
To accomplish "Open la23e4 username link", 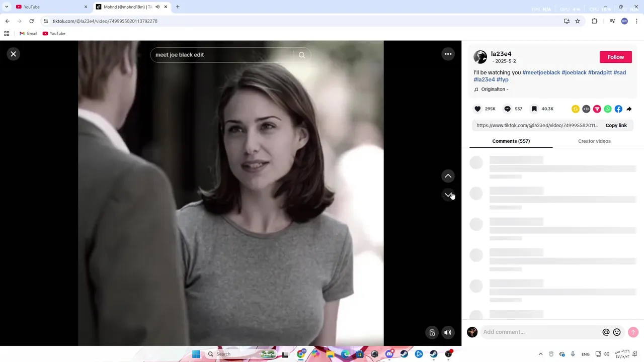I will (501, 54).
